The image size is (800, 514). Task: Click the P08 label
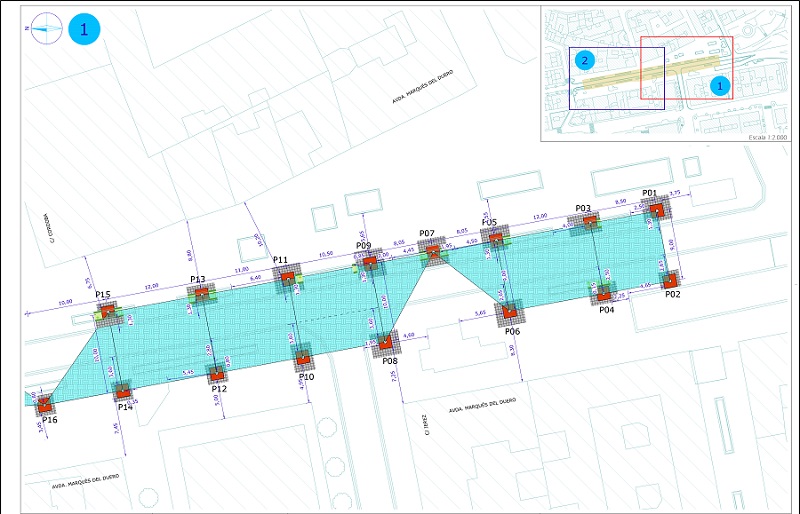(x=390, y=361)
